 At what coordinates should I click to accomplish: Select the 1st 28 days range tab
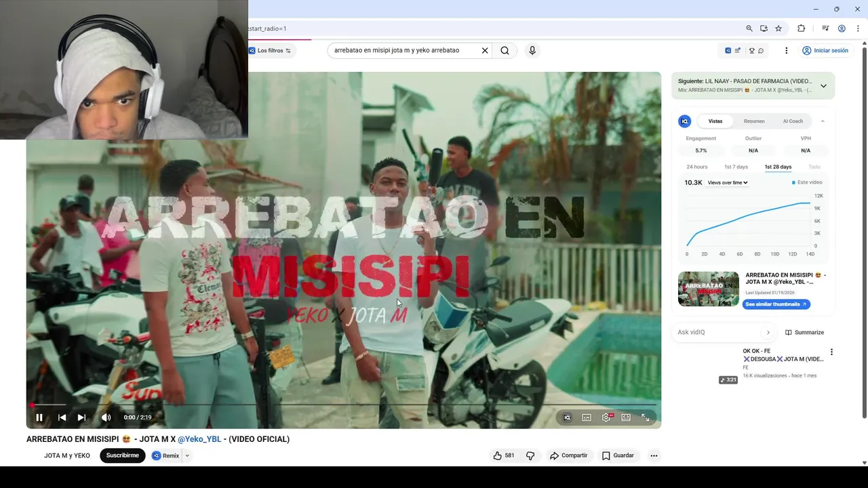[x=778, y=167]
